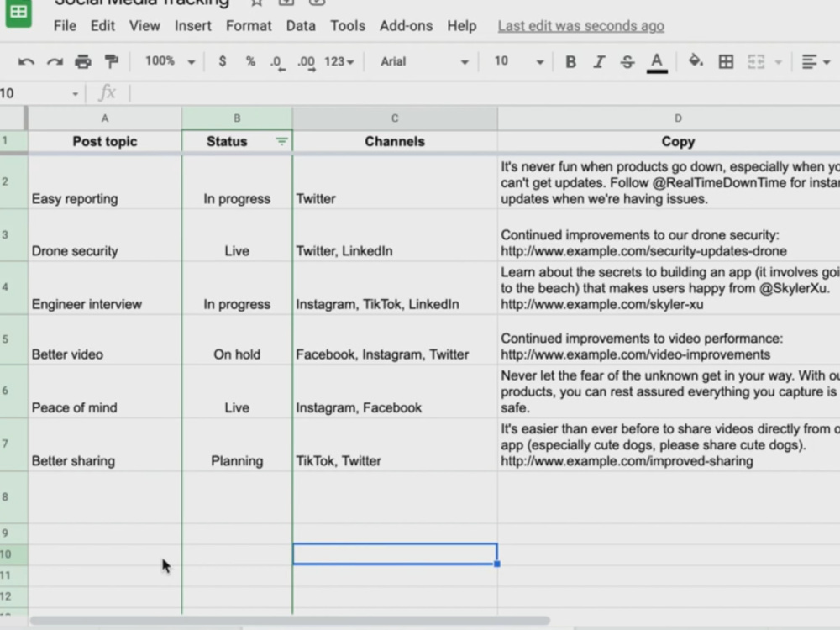Image resolution: width=840 pixels, height=630 pixels.
Task: Open the Sheets home icon
Action: [18, 12]
